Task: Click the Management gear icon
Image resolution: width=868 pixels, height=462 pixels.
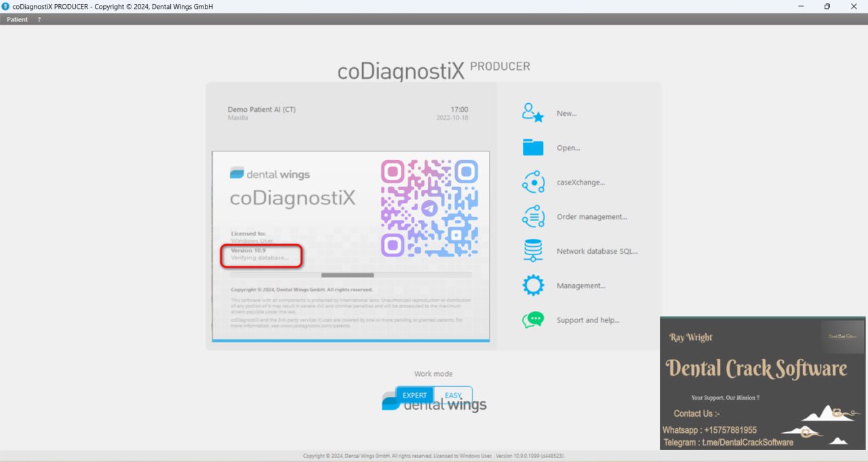Action: (533, 286)
